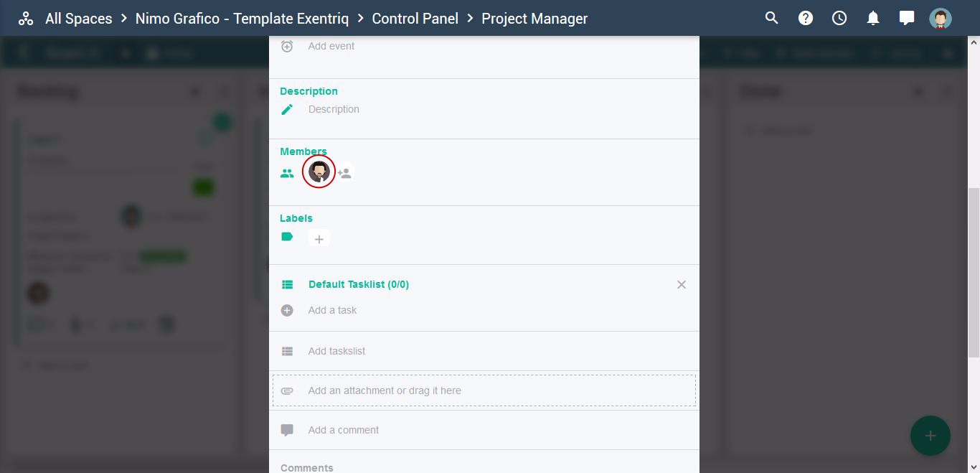Navigate to All Spaces breadcrumb
Image resolution: width=980 pixels, height=473 pixels.
(x=79, y=19)
